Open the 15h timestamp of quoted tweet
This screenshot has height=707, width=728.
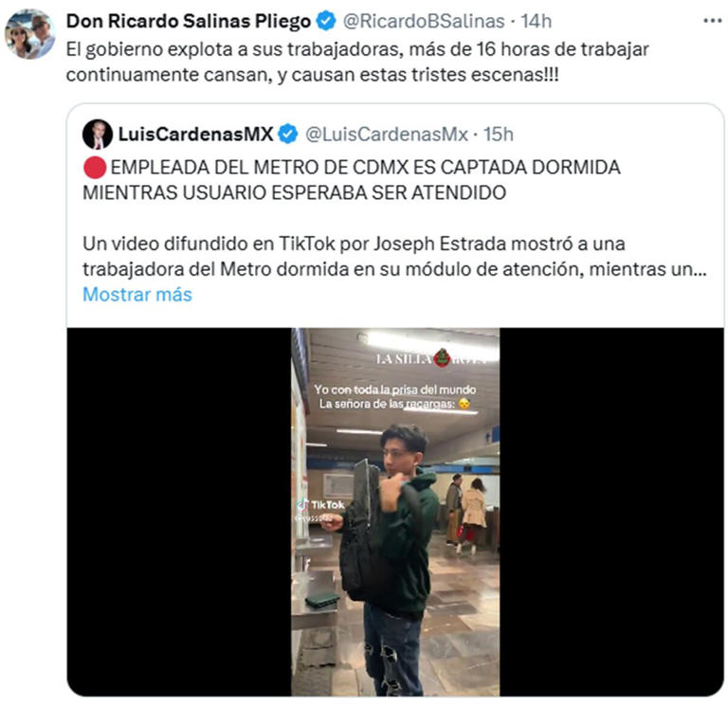click(499, 135)
